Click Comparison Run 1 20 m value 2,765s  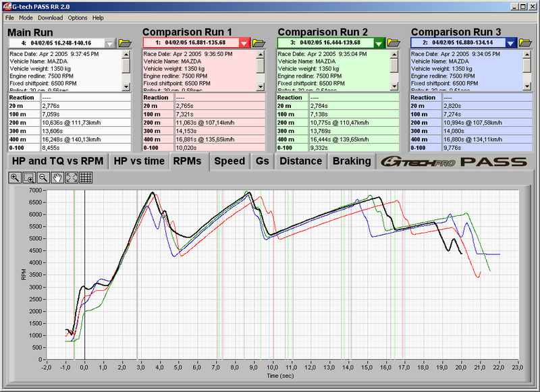(220, 106)
